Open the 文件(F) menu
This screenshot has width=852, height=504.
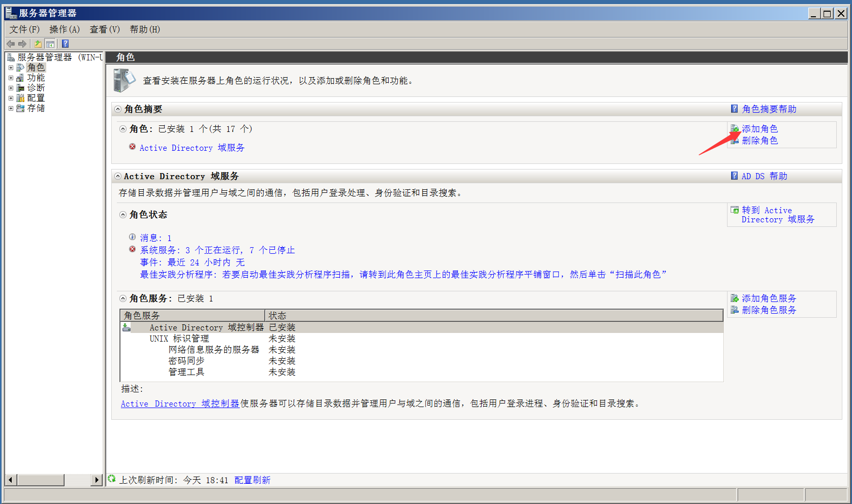[24, 29]
